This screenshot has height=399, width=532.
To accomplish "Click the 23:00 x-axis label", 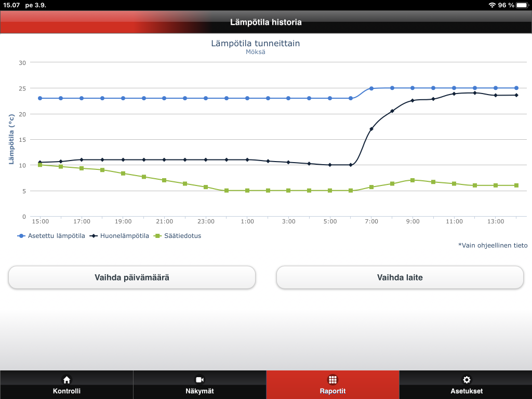I will click(206, 221).
